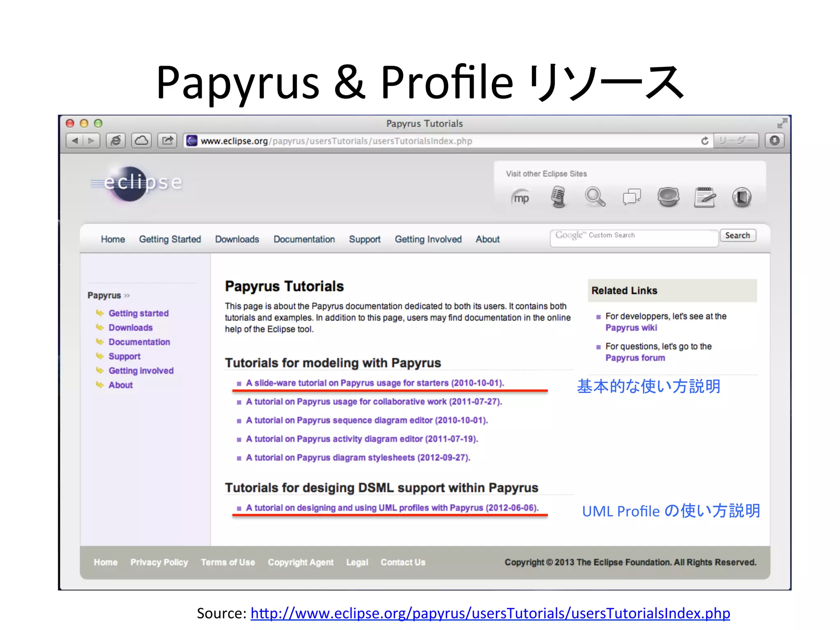Viewport: 840px width, 630px height.
Task: Open the activity diagram editor tutorial link
Action: [362, 439]
